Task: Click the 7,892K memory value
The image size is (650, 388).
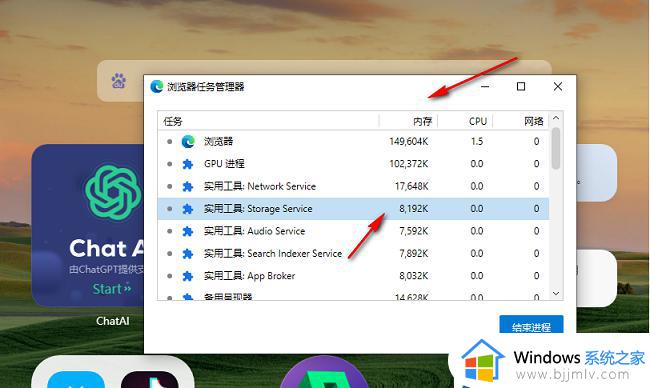Action: click(413, 254)
